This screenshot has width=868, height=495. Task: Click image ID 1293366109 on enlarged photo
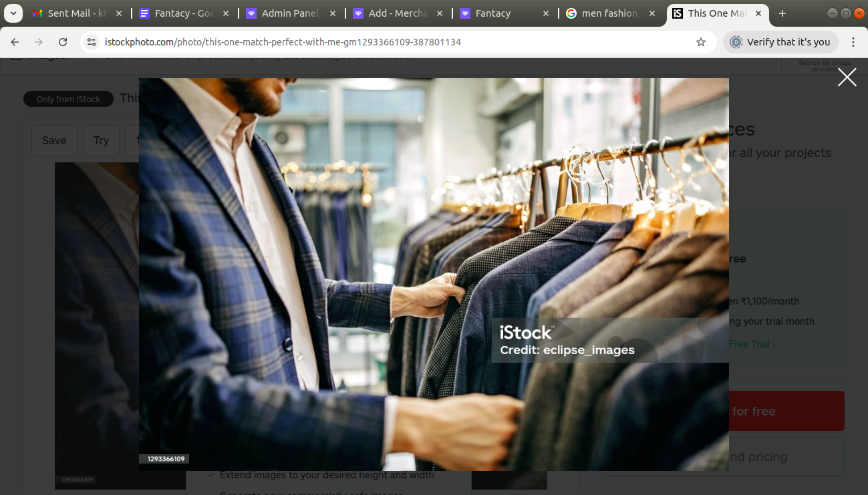click(164, 459)
